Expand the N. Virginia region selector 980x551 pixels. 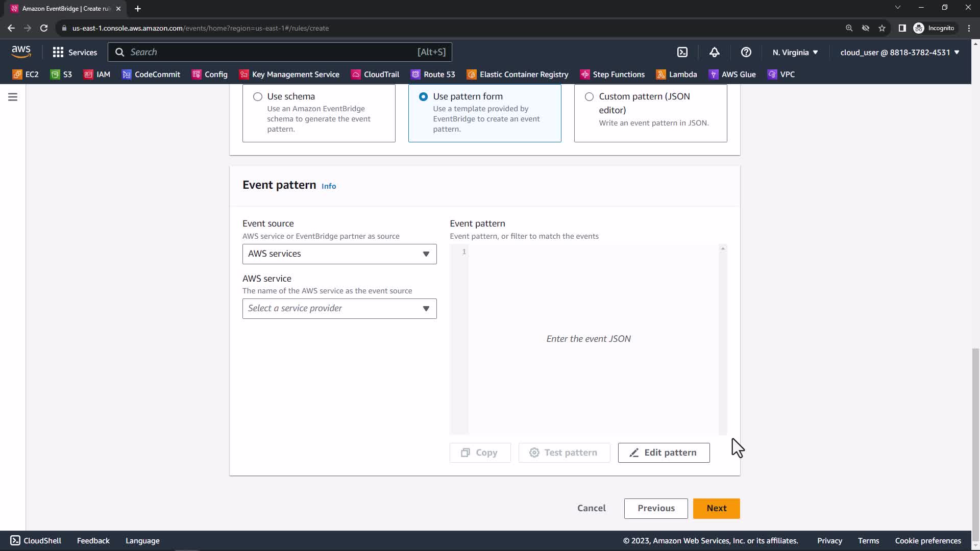pos(795,52)
